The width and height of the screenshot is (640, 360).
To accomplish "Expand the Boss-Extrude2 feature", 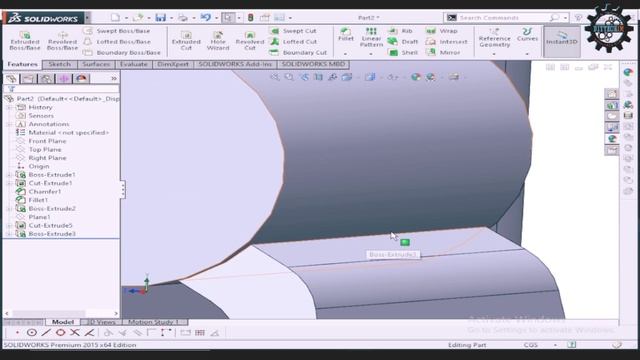I will (9, 209).
